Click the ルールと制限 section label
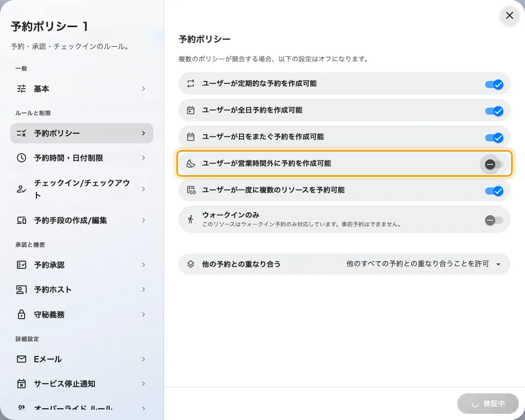Screen dimensions: 525x420 (33, 113)
